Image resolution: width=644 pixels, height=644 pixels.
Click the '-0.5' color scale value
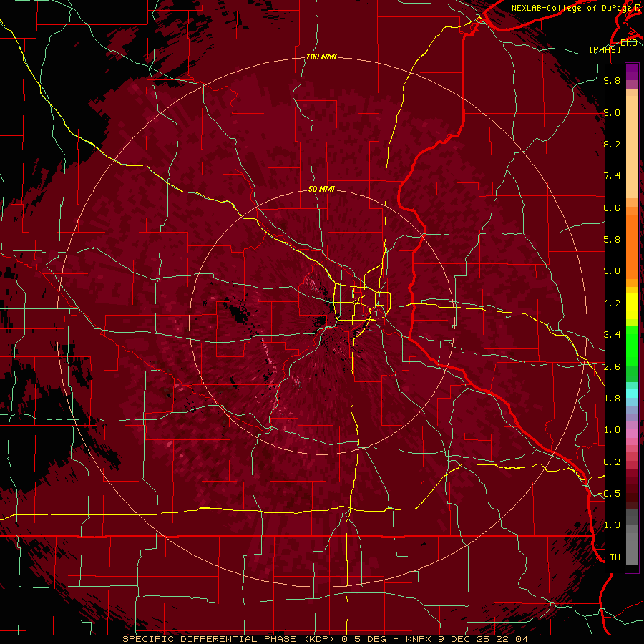(x=609, y=494)
